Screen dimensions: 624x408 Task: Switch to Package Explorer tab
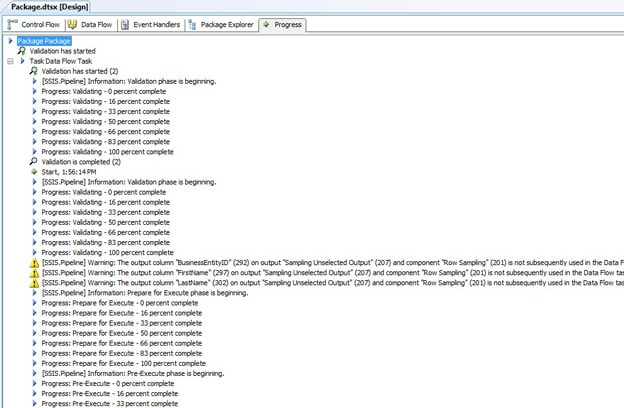click(x=221, y=25)
